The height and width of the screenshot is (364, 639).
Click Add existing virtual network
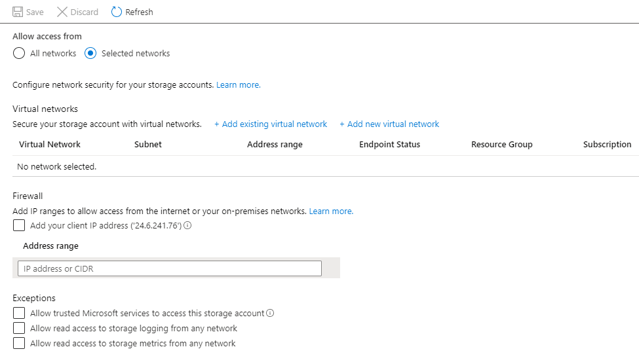(271, 124)
